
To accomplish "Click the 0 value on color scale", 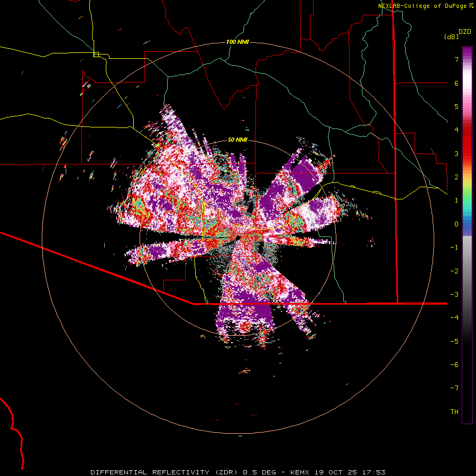I will pyautogui.click(x=456, y=224).
